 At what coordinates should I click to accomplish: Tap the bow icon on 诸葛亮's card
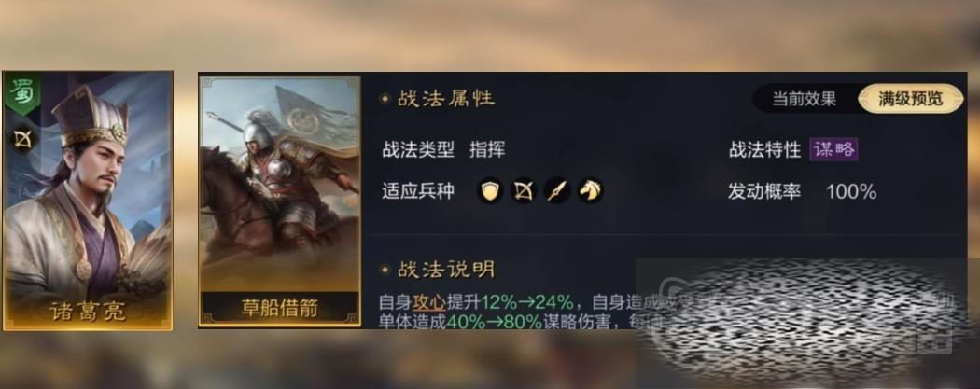coord(23,139)
